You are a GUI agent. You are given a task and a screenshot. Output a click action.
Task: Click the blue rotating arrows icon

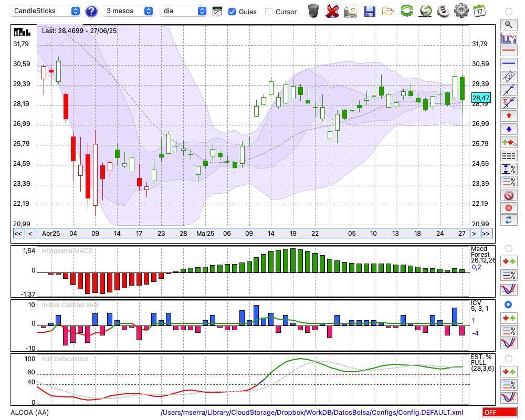509,220
